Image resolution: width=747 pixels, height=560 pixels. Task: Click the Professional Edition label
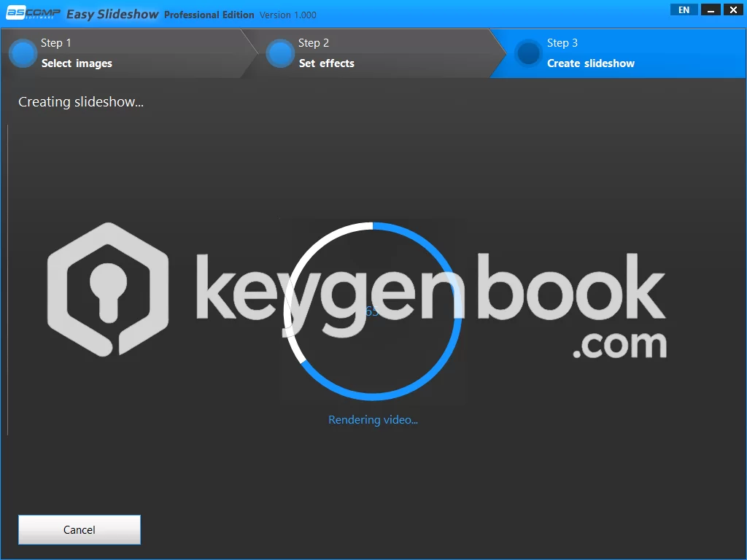(x=209, y=15)
